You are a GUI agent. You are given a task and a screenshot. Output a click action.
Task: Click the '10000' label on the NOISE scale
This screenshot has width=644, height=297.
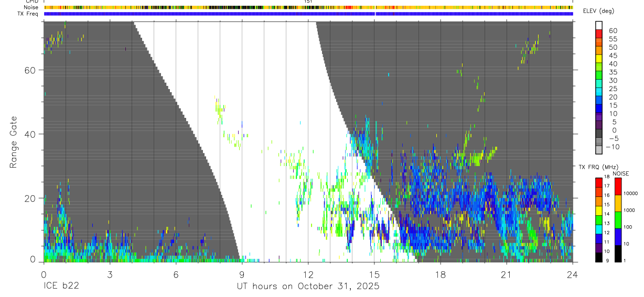631,194
